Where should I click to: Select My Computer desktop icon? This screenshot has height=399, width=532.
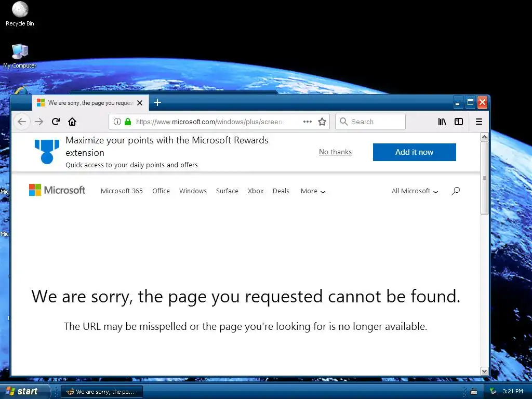[x=20, y=56]
